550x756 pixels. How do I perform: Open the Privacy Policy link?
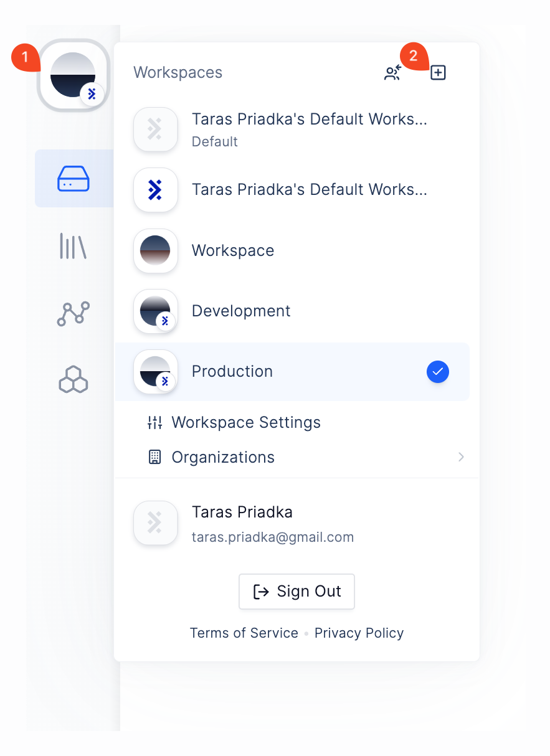tap(359, 633)
